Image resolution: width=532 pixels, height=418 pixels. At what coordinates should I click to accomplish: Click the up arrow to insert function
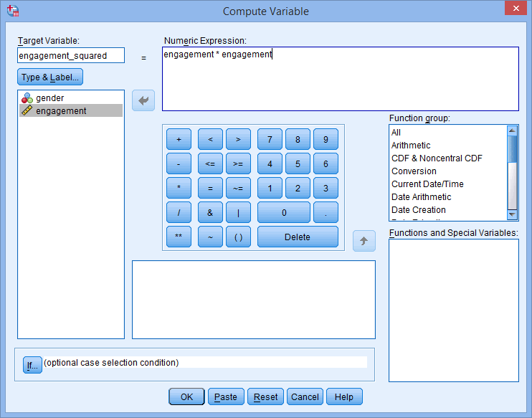point(364,241)
